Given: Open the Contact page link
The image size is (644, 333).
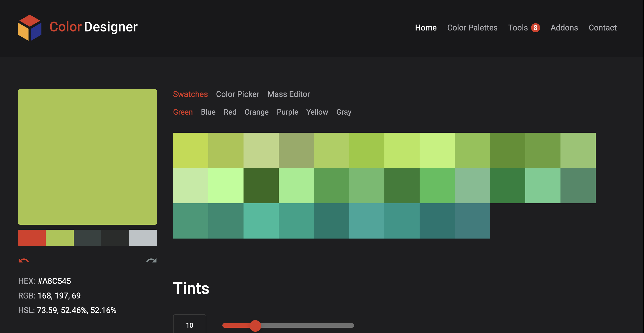Looking at the screenshot, I should [x=602, y=28].
